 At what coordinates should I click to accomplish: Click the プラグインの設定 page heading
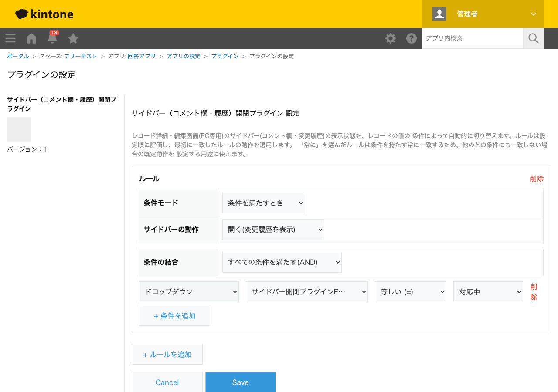tap(41, 74)
